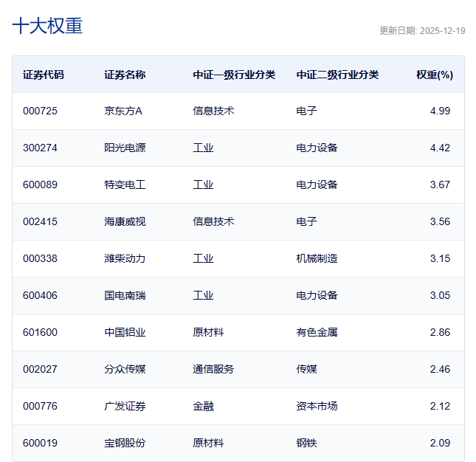Viewport: 476px width, 462px height.
Task: Click weight value 4.99
Action: [440, 111]
